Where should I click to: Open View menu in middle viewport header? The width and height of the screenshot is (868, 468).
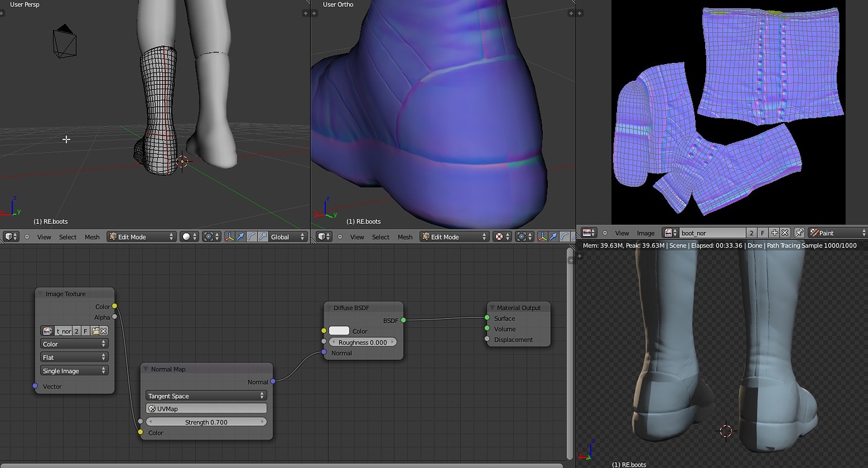(357, 237)
